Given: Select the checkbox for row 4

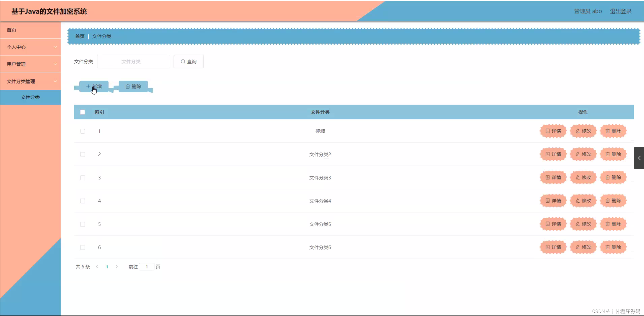Looking at the screenshot, I should tap(83, 201).
